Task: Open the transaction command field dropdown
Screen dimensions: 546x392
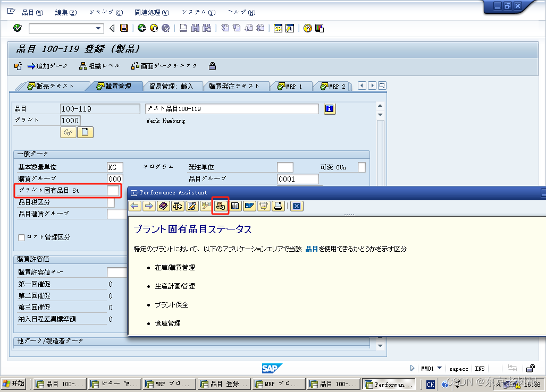Action: click(x=98, y=28)
